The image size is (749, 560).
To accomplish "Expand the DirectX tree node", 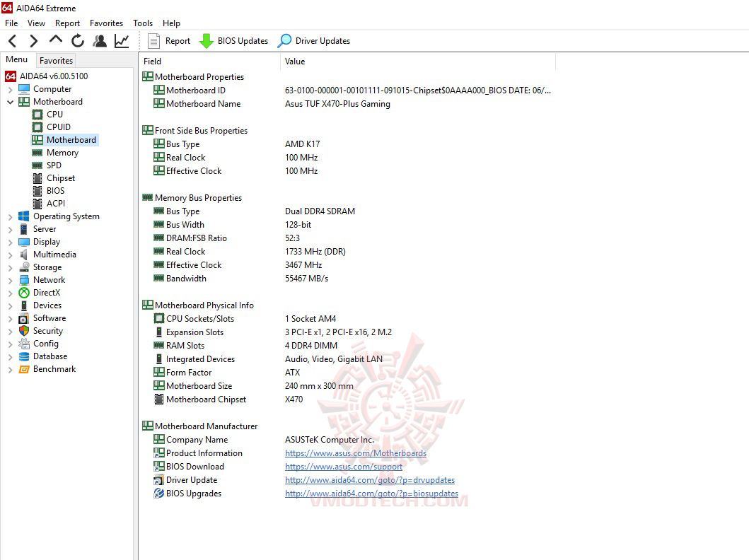I will 10,293.
